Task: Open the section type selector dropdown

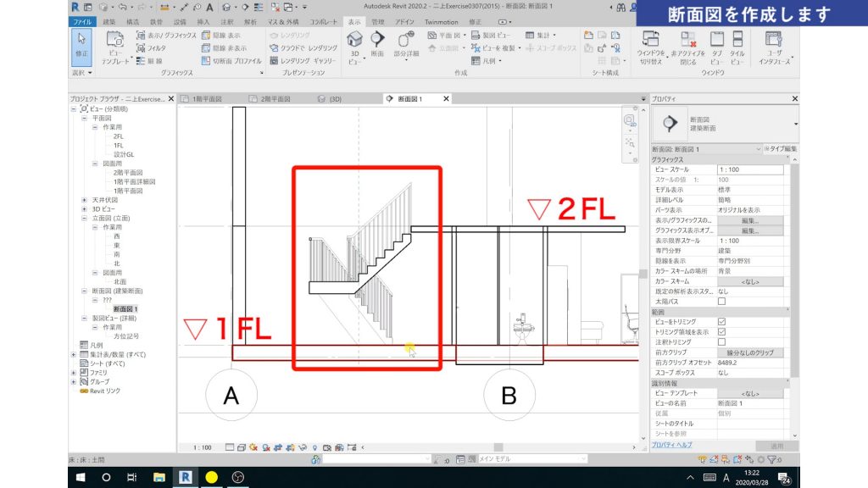Action: point(795,125)
